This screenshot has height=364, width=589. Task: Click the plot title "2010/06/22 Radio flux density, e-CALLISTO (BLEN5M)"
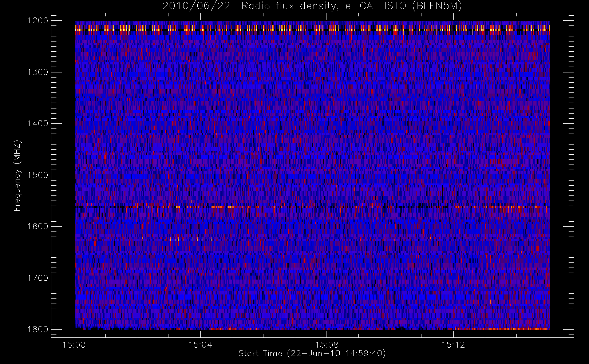pos(312,6)
